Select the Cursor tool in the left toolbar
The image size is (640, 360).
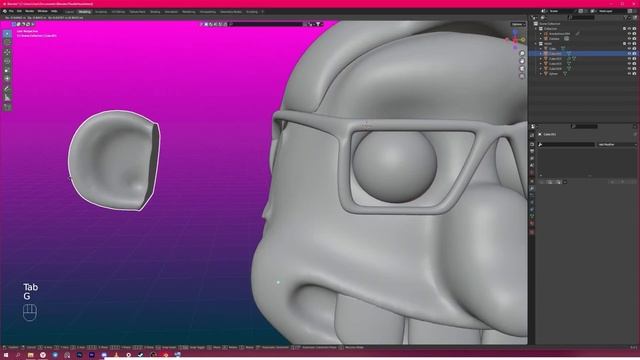point(7,42)
